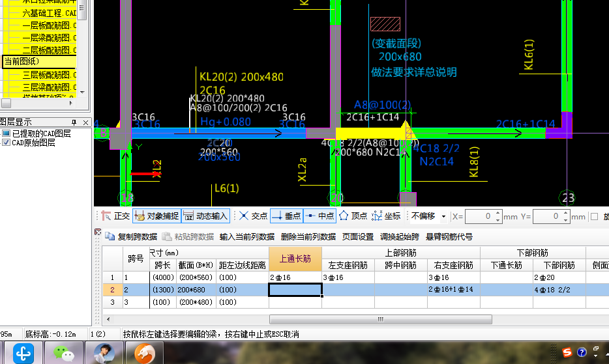Click the axis 23 grid bubble

pyautogui.click(x=567, y=198)
